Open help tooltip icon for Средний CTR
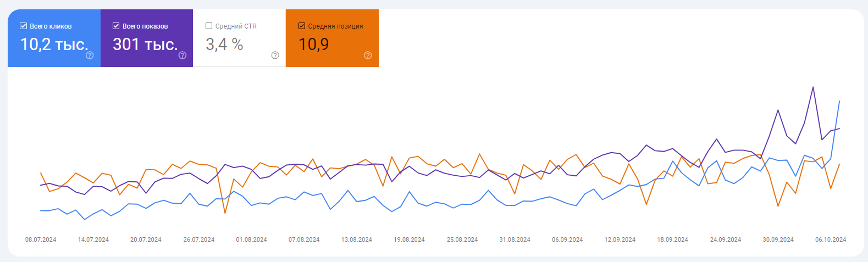The width and height of the screenshot is (868, 262). tap(275, 55)
